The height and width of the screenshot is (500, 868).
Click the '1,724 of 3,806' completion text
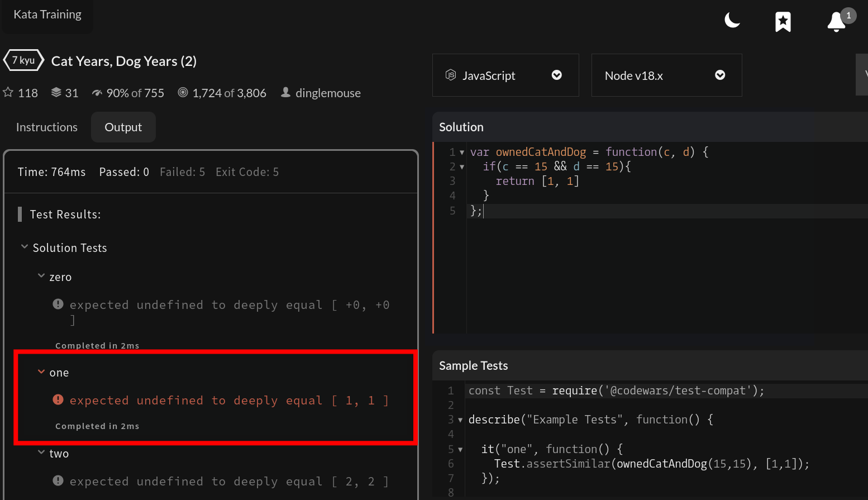tap(229, 93)
